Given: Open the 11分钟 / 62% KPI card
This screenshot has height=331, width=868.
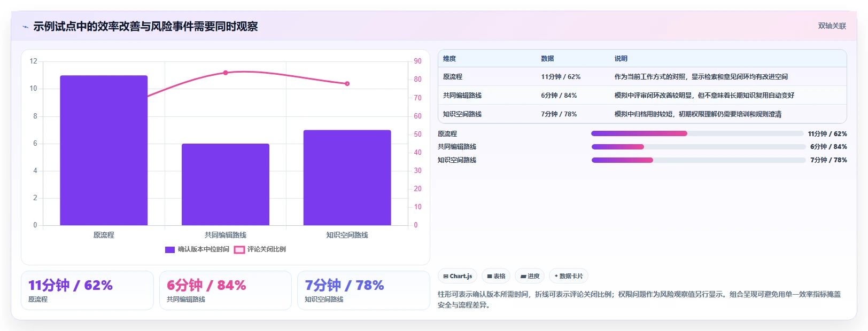Looking at the screenshot, I should click(x=87, y=290).
